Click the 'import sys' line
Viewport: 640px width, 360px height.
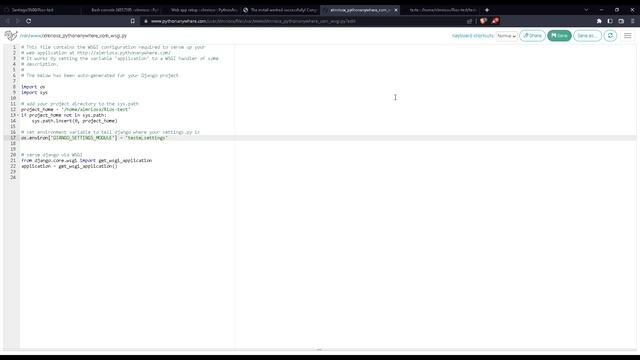click(34, 93)
